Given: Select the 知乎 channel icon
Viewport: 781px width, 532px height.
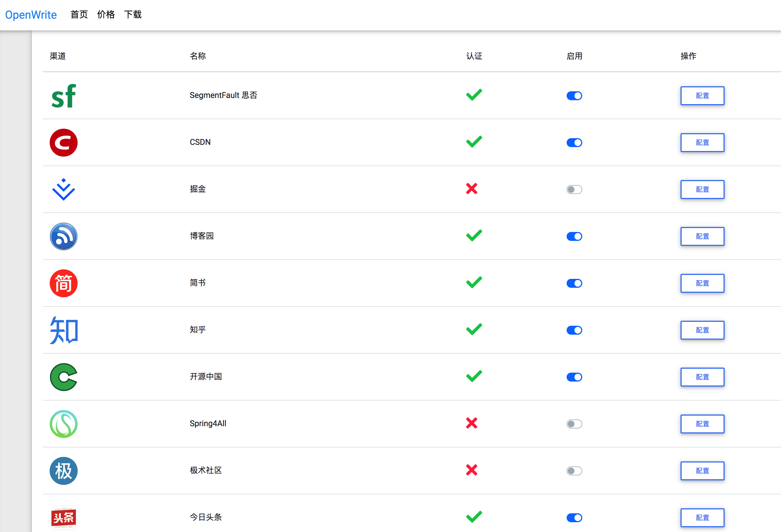Looking at the screenshot, I should (x=64, y=330).
